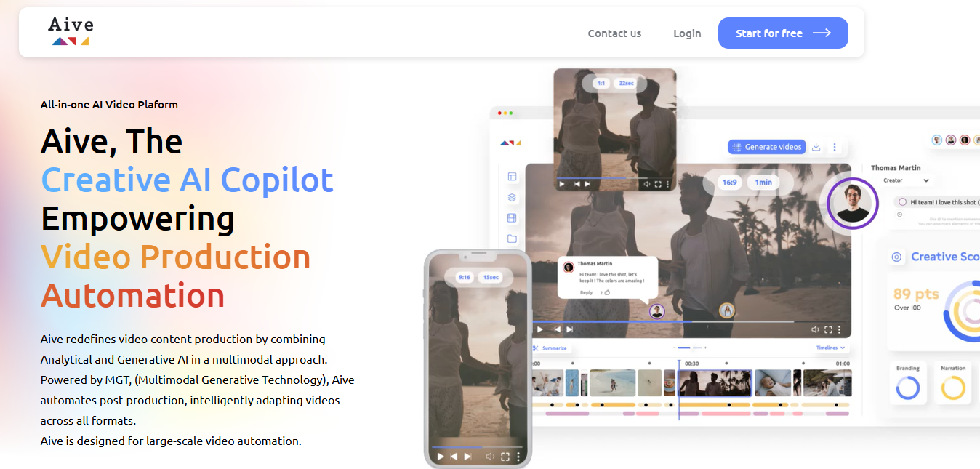Adjust the timeline zoom slider
This screenshot has height=469, width=980.
(x=688, y=348)
